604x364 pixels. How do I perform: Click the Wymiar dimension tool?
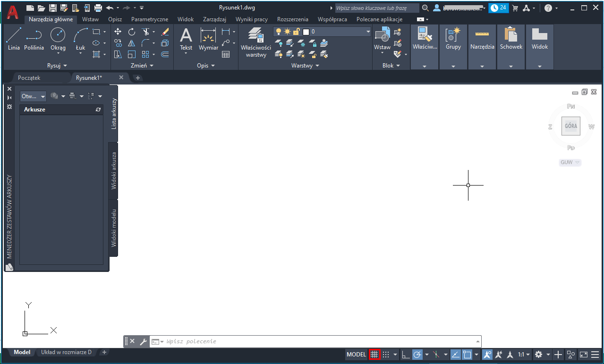click(208, 39)
